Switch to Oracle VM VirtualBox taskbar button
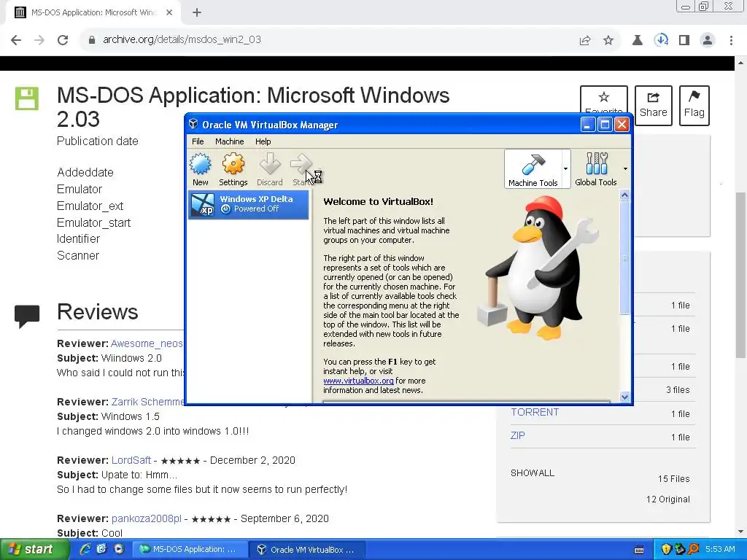The image size is (747, 560). 308,550
